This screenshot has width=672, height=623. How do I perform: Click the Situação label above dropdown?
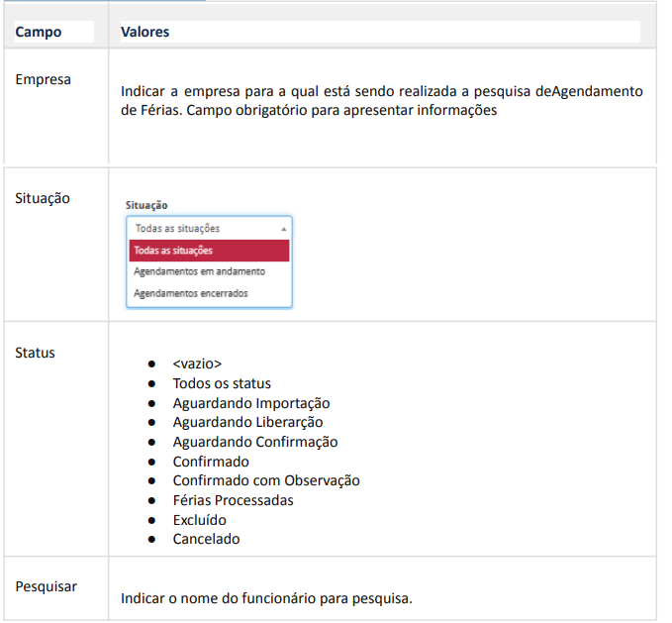click(146, 205)
